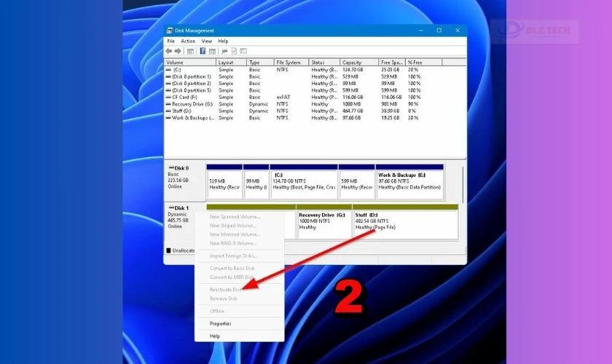Open the Help menu in the menu bar

(x=223, y=41)
